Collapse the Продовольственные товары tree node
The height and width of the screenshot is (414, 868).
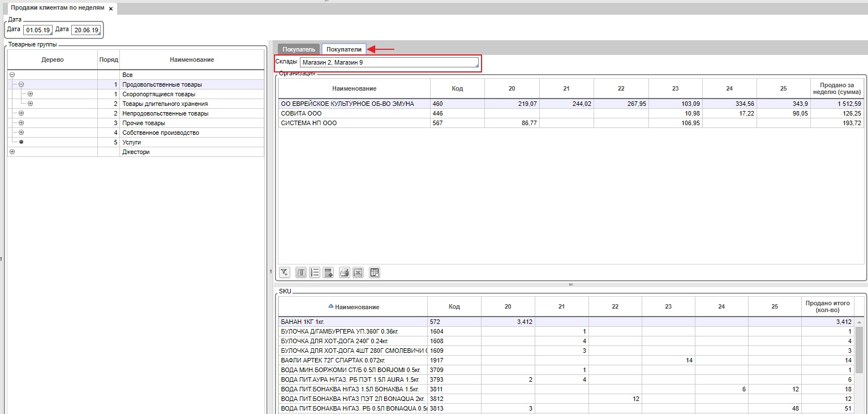click(x=21, y=84)
